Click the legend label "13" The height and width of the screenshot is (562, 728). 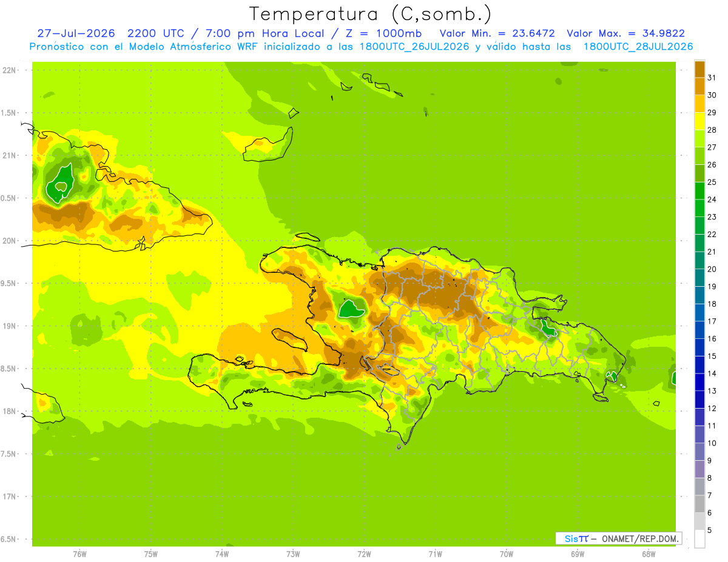point(712,390)
